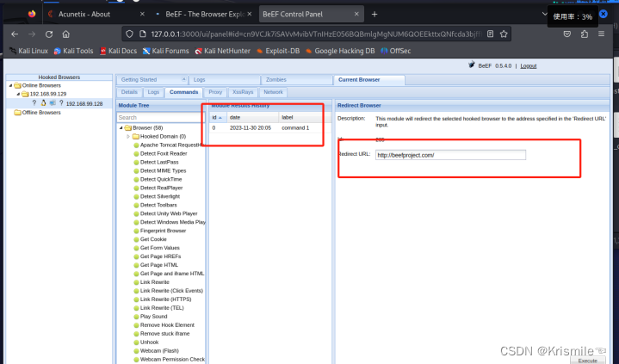The width and height of the screenshot is (619, 364).
Task: Select the Get Form Values module
Action: [x=160, y=248]
